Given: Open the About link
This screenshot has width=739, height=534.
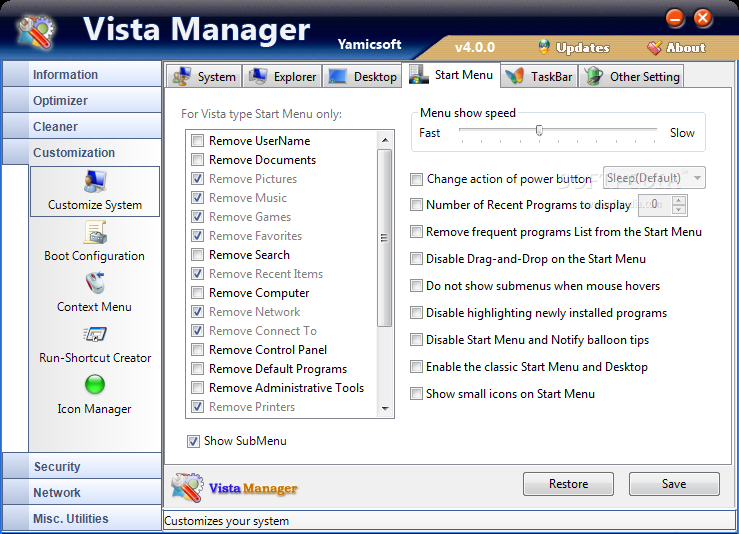Looking at the screenshot, I should pyautogui.click(x=686, y=48).
